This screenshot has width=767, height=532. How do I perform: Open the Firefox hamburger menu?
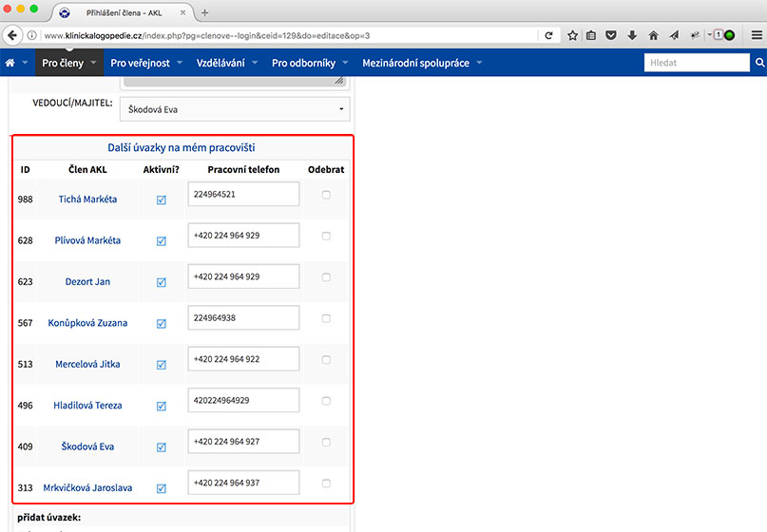(756, 35)
